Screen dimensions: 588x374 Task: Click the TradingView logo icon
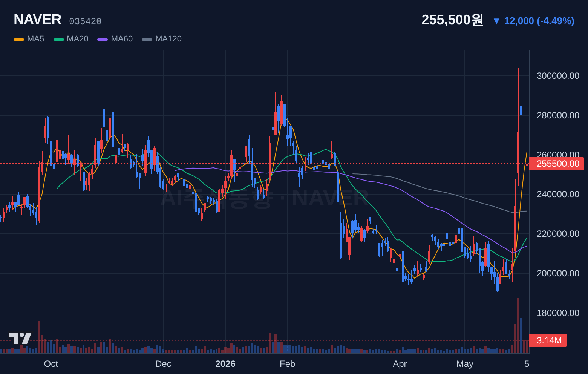[20, 338]
